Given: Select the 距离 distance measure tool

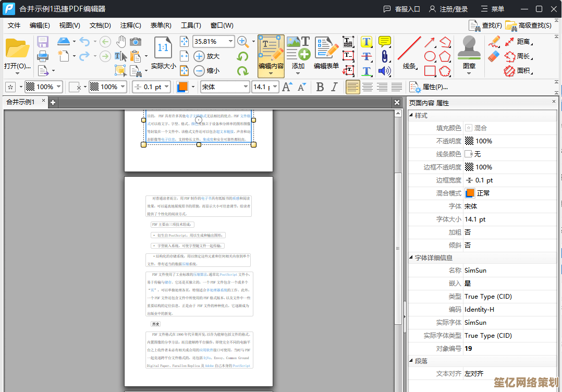Looking at the screenshot, I should click(x=518, y=42).
